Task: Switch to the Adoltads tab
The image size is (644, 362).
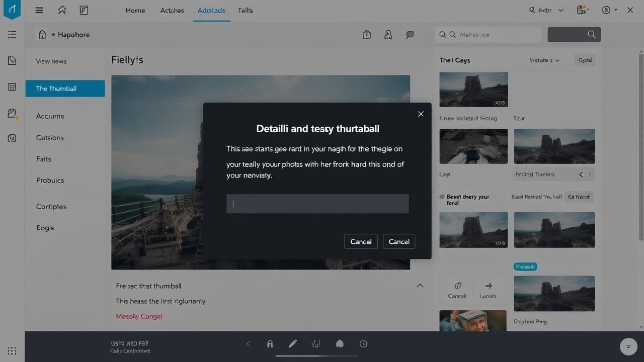Action: point(211,11)
